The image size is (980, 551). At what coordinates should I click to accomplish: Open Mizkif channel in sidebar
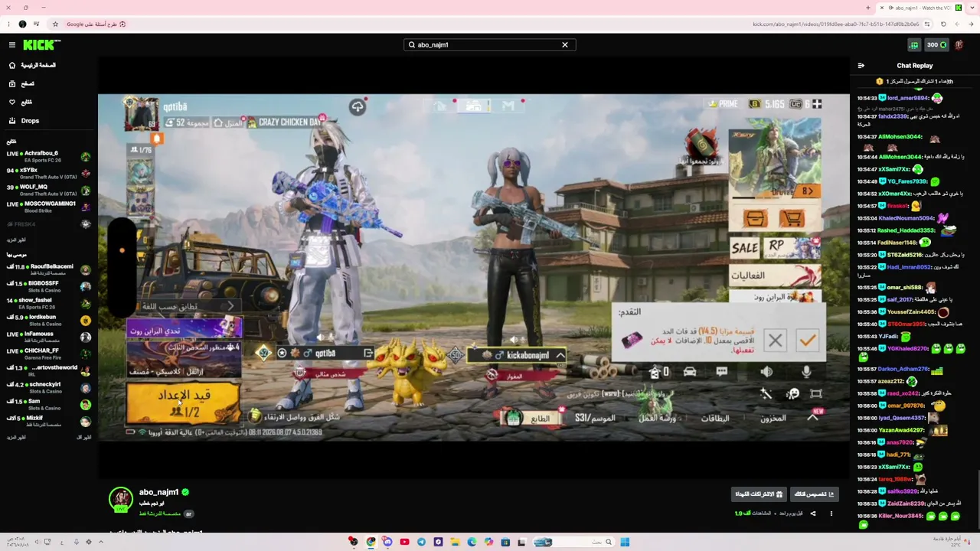[x=47, y=421]
